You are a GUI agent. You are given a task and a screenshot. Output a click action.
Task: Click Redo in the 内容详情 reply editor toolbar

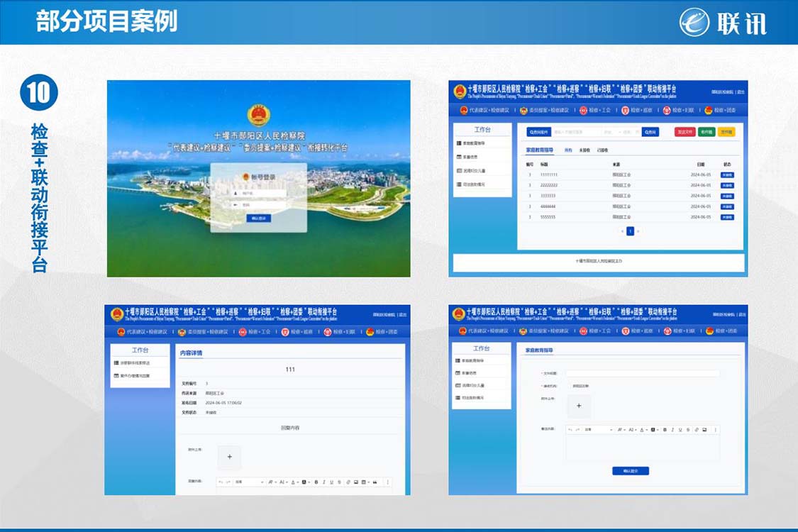pyautogui.click(x=228, y=482)
